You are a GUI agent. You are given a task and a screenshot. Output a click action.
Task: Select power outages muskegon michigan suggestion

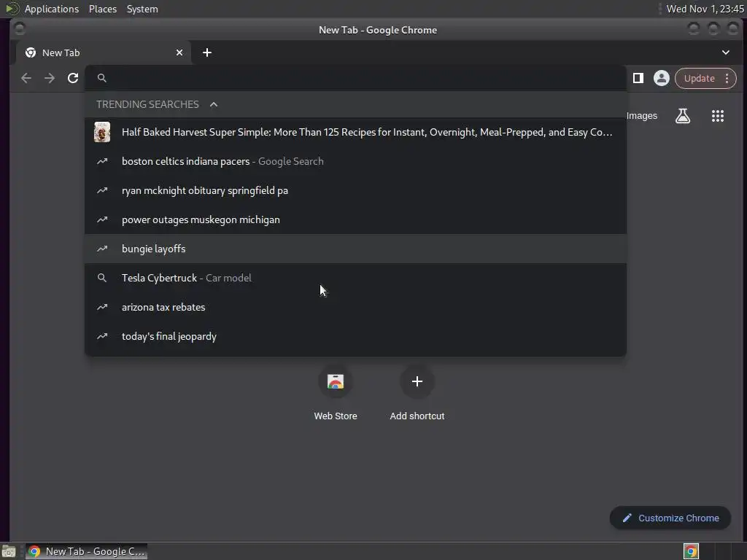click(355, 219)
